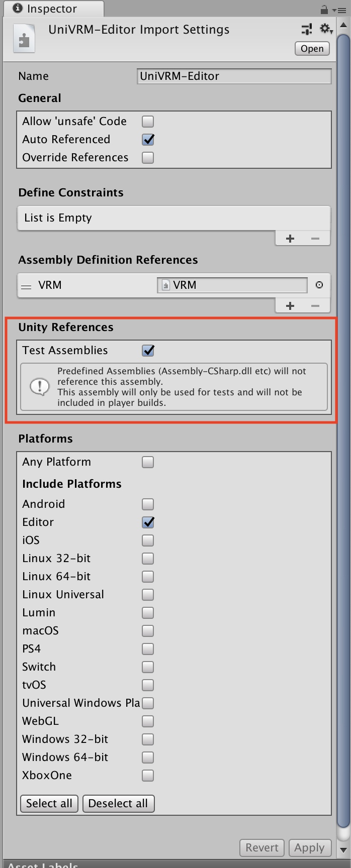Toggle Test Assemblies checkbox
Screen dimensions: 351x868
[148, 351]
